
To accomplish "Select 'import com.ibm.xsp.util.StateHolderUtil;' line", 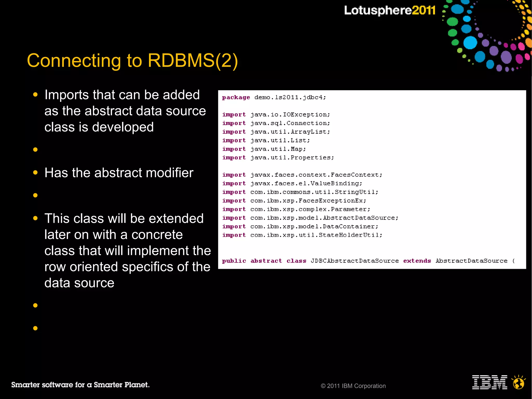I will click(302, 235).
